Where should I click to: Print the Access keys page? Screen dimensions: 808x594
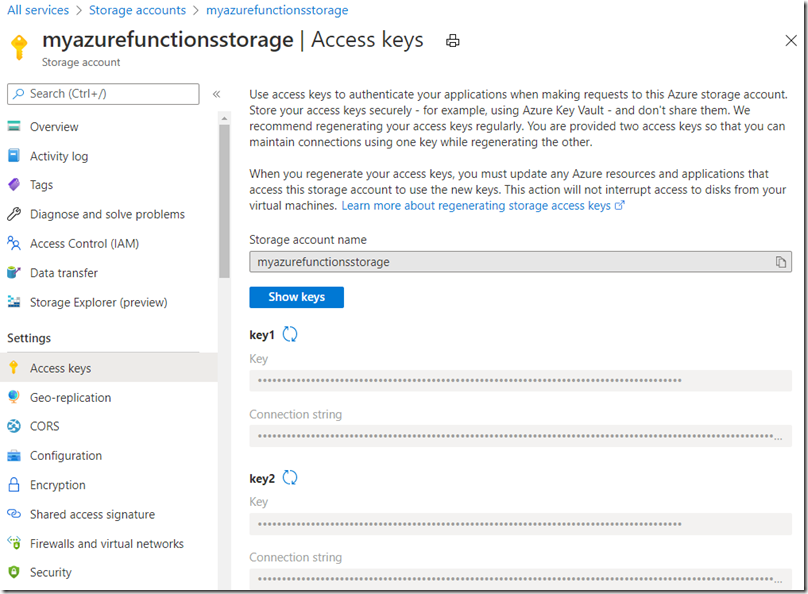[452, 41]
